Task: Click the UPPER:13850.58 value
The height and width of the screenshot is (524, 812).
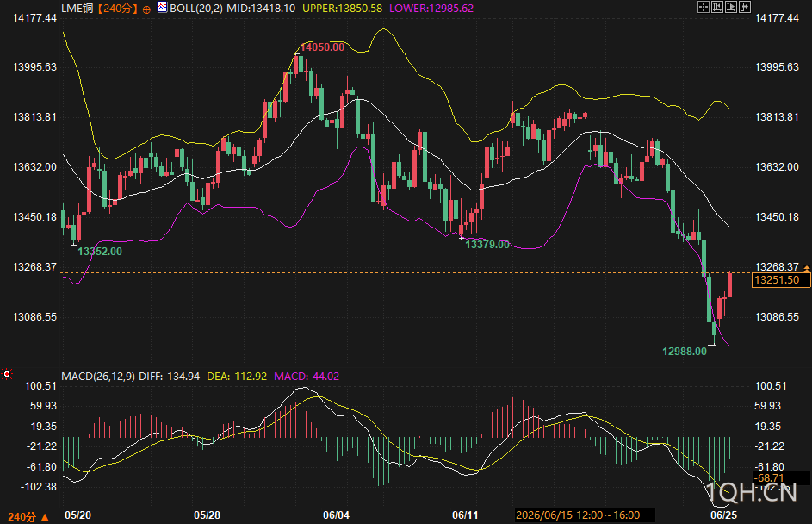Action: pos(343,9)
